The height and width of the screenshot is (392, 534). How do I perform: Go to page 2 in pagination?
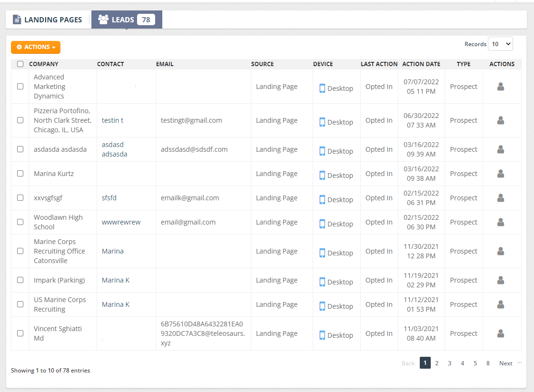pyautogui.click(x=436, y=363)
